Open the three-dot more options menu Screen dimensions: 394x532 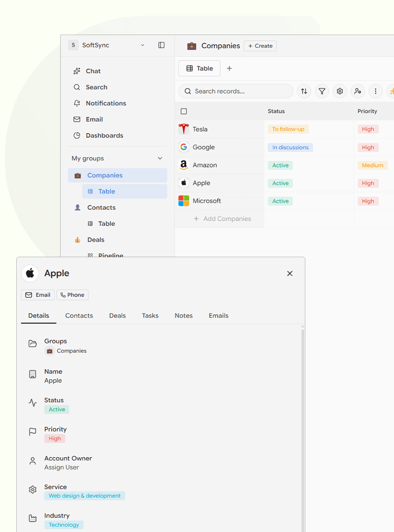point(375,91)
